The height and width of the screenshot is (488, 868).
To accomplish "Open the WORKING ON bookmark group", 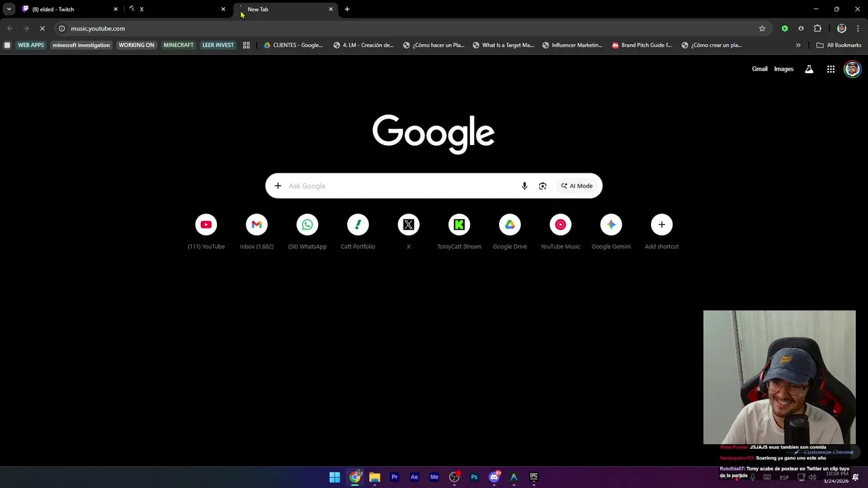I will tap(136, 45).
